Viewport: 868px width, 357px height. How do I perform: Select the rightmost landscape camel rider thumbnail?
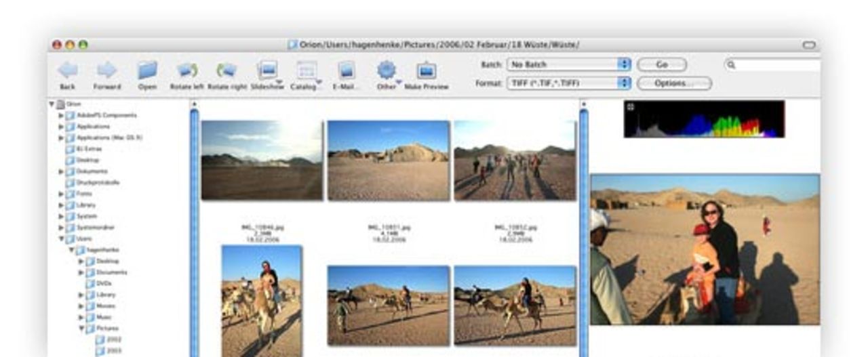point(515,306)
